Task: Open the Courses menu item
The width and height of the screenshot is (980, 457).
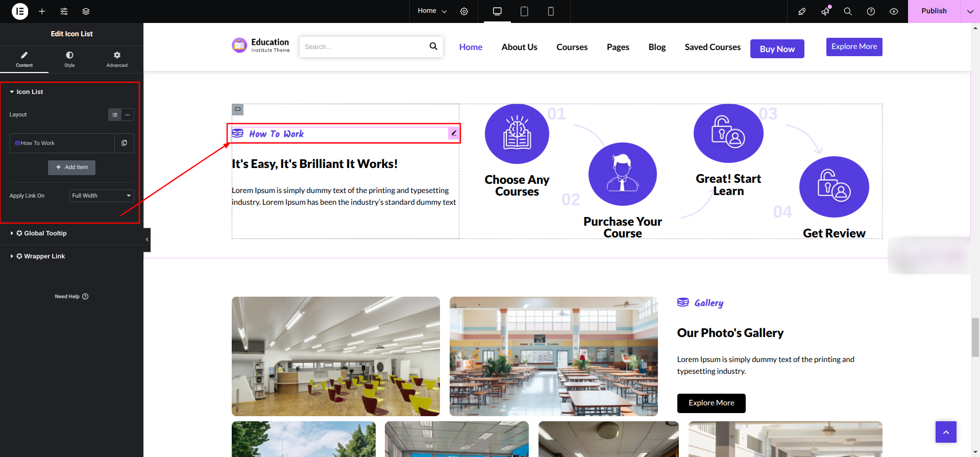Action: 572,47
